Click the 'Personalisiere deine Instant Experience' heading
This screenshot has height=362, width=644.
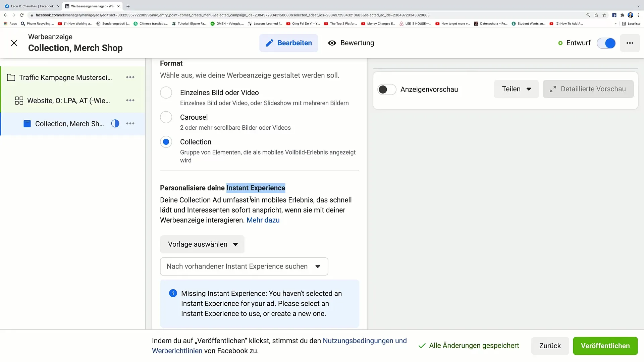(x=222, y=188)
